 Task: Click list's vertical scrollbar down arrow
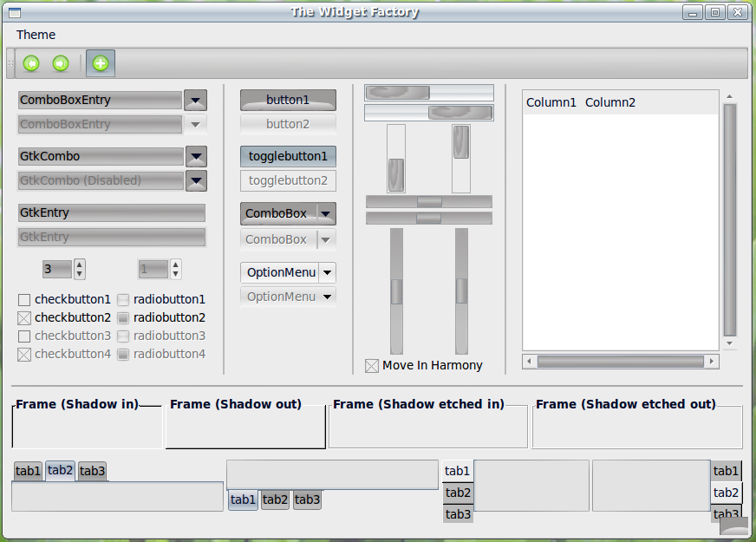729,343
